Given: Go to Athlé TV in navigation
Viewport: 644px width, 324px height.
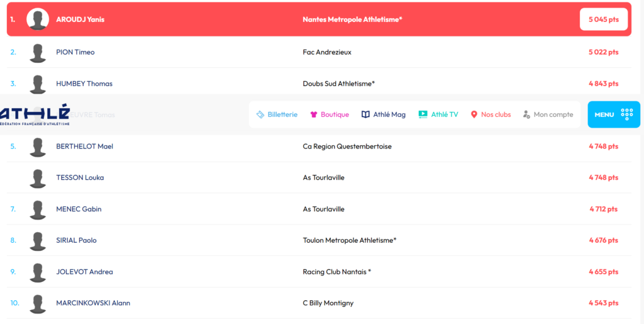Looking at the screenshot, I should click(445, 115).
